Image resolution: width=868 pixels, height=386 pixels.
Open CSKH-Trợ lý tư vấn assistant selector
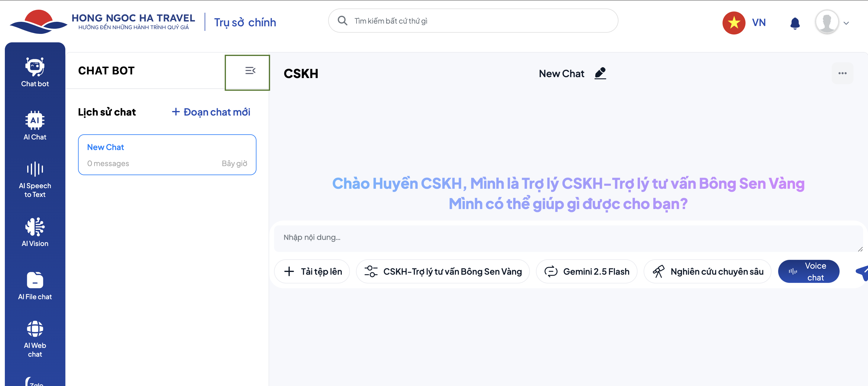(443, 271)
